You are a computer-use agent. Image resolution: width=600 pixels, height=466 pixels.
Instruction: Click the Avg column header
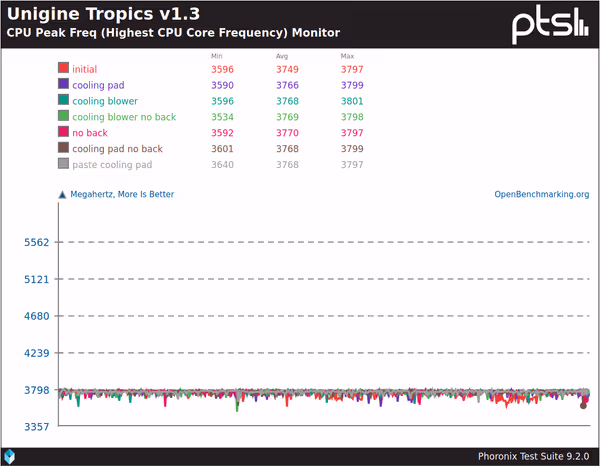(x=282, y=56)
